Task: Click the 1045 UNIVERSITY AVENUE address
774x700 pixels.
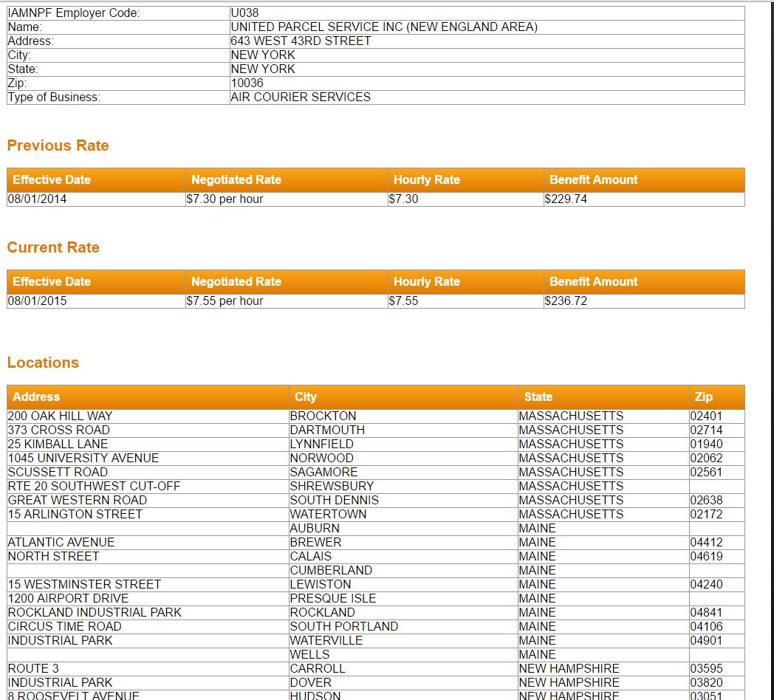Action: (x=83, y=458)
